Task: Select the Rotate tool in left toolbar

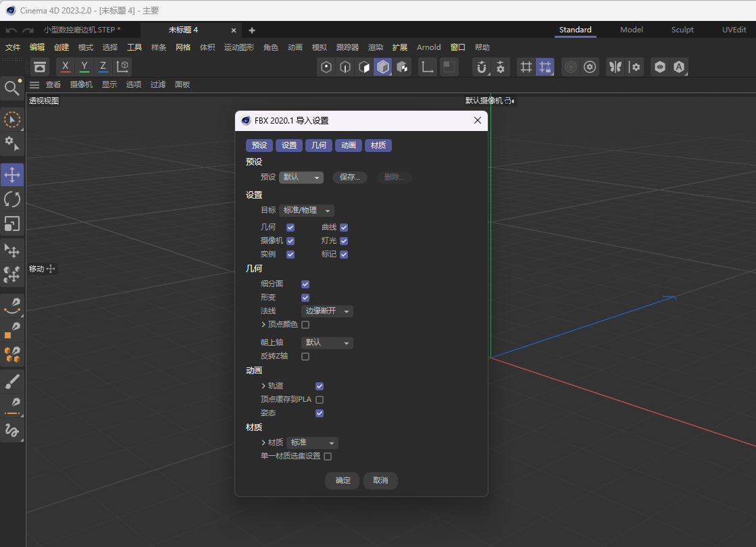Action: click(12, 199)
